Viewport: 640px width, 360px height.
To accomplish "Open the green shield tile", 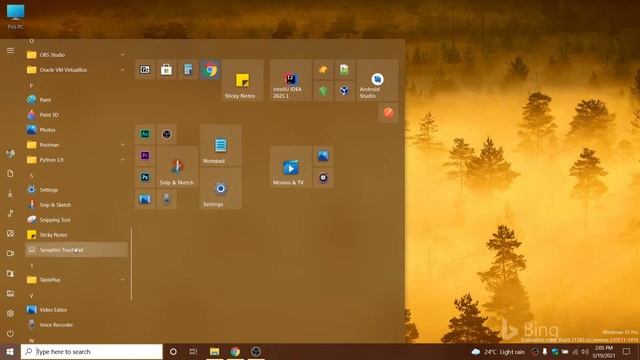I will [x=323, y=91].
